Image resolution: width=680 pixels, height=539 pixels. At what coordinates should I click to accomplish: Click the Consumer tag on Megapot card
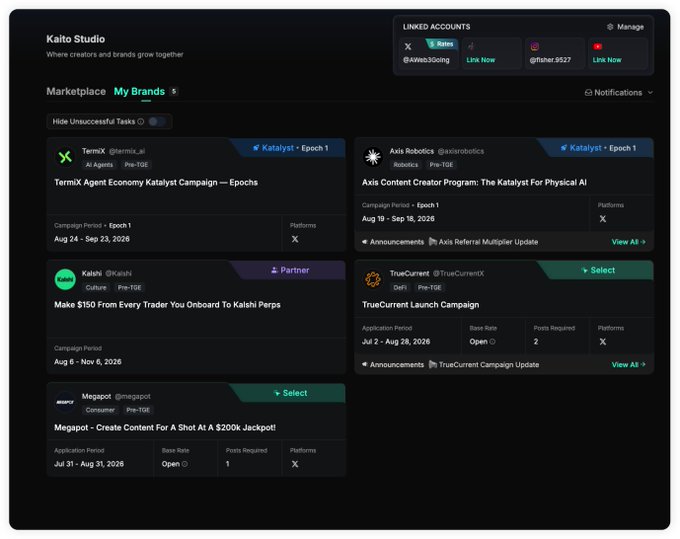[100, 410]
